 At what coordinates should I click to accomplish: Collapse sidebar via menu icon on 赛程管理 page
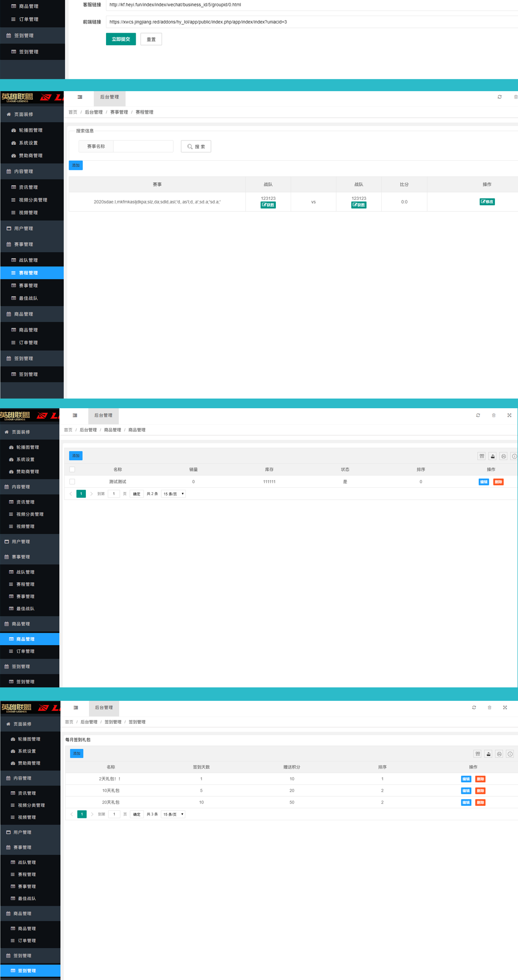point(80,97)
